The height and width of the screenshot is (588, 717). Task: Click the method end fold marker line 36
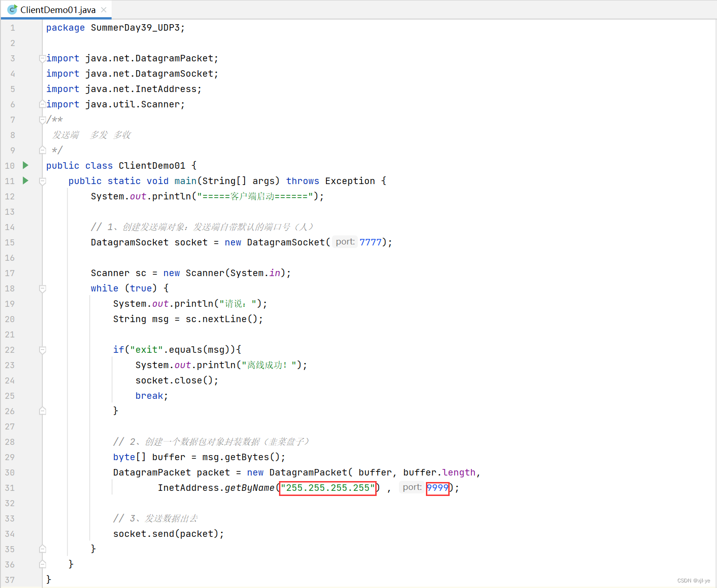pyautogui.click(x=42, y=564)
